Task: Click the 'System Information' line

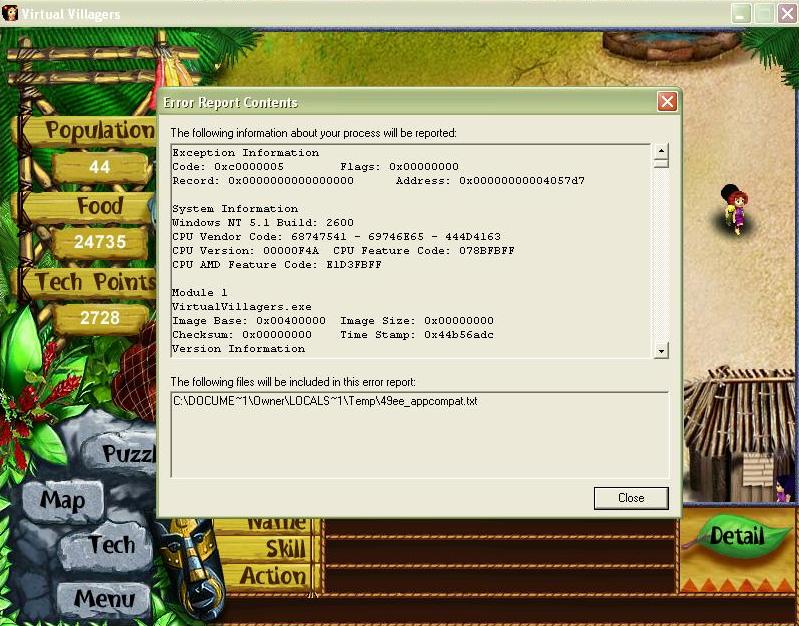Action: (235, 209)
